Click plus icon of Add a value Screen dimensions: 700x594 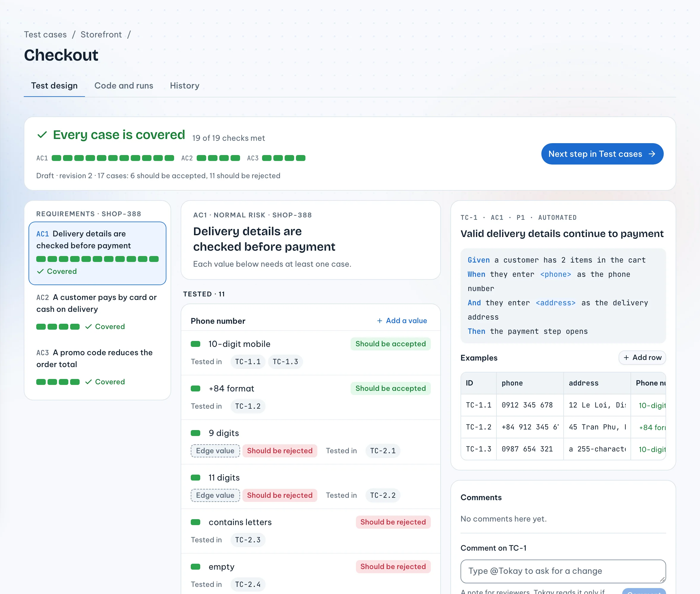(380, 320)
